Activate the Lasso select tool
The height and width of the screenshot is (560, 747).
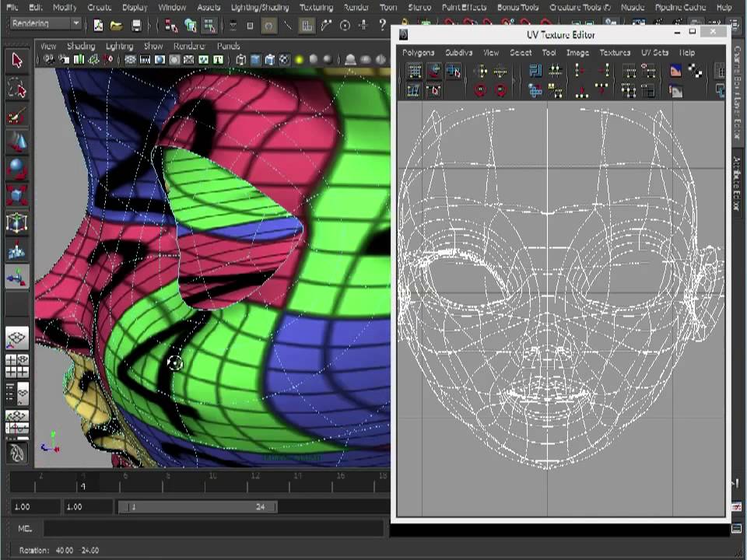(16, 88)
